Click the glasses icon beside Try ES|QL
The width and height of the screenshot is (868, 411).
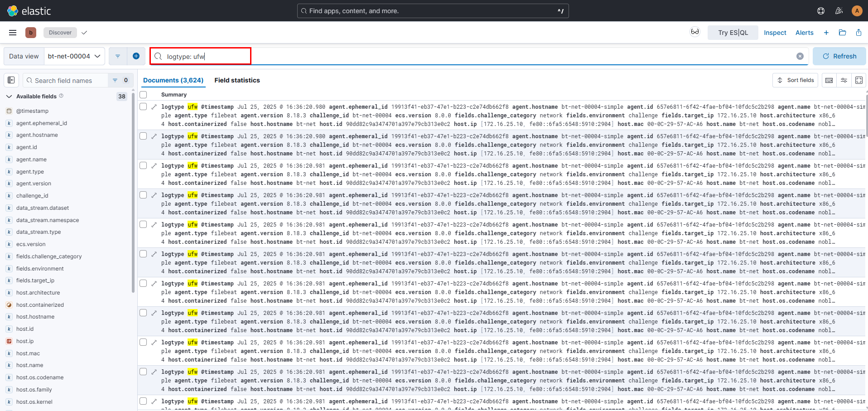coord(694,32)
